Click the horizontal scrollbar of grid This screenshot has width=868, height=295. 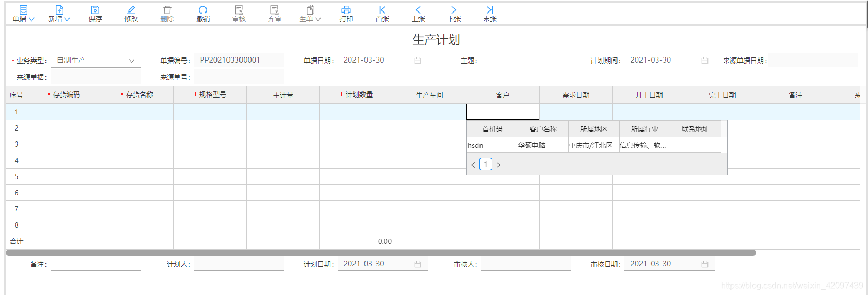pos(381,253)
